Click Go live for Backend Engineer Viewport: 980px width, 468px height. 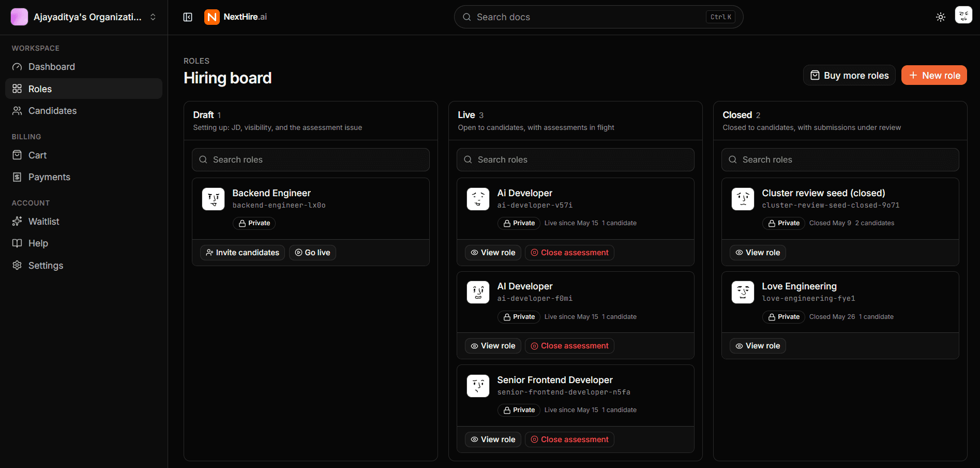(312, 253)
